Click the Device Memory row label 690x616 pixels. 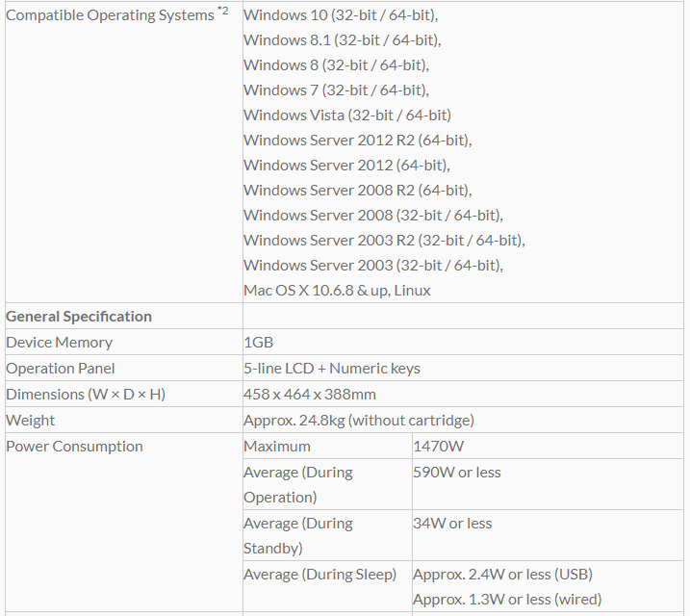coord(59,343)
